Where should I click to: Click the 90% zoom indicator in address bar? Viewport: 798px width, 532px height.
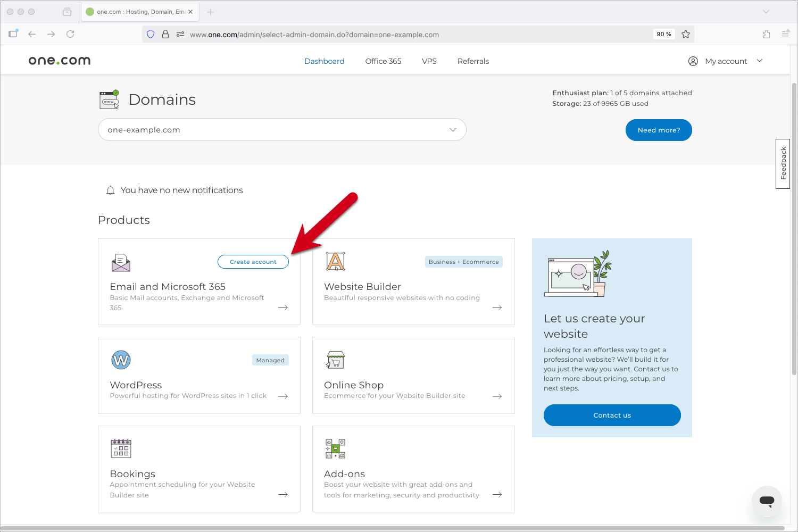pyautogui.click(x=663, y=34)
